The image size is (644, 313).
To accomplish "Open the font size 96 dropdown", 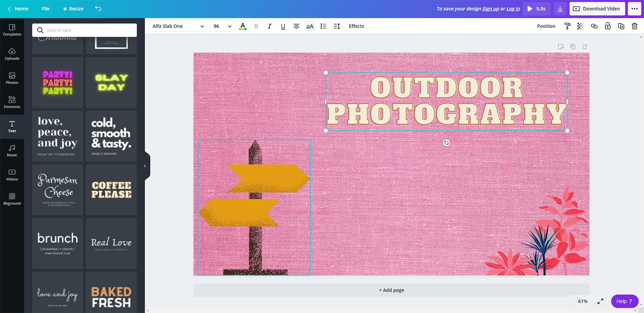I will click(222, 26).
